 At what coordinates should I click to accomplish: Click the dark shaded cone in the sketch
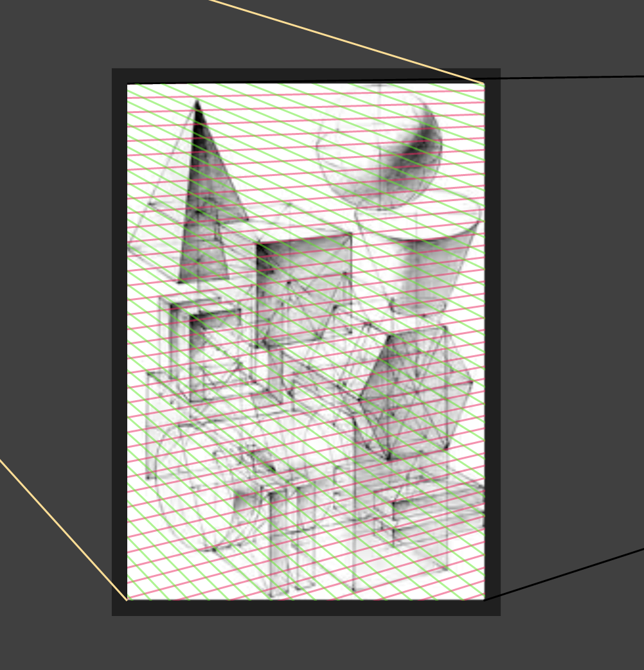[x=210, y=192]
